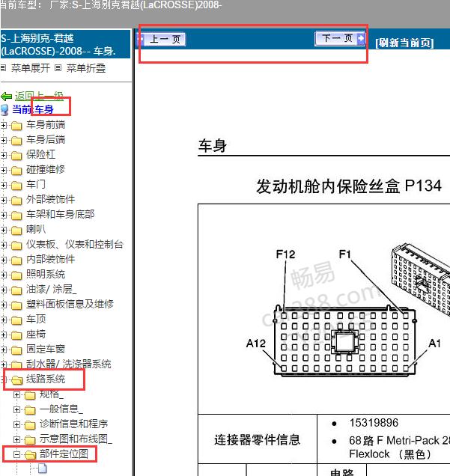Select 当前:车身 current node
450x476 pixels.
[33, 109]
